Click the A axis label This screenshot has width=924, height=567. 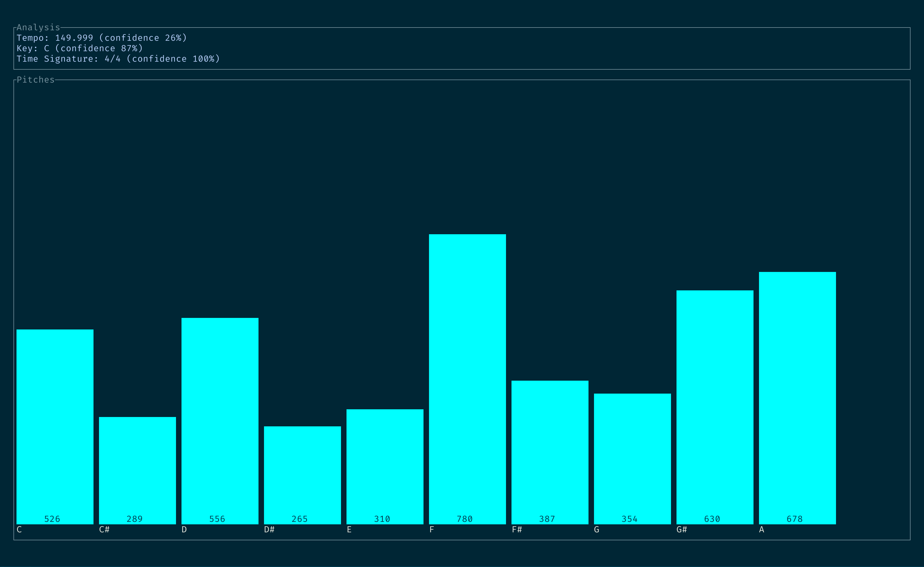click(x=762, y=530)
